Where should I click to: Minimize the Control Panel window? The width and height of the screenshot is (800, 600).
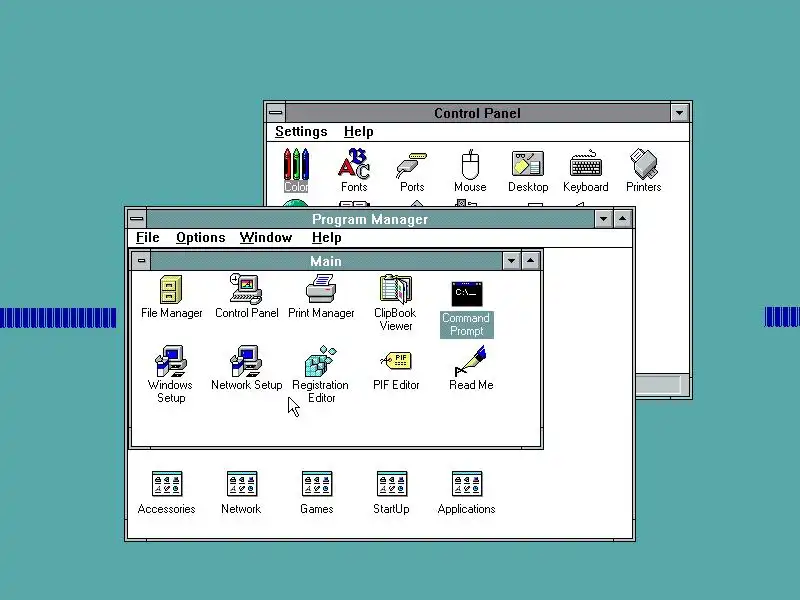point(680,113)
